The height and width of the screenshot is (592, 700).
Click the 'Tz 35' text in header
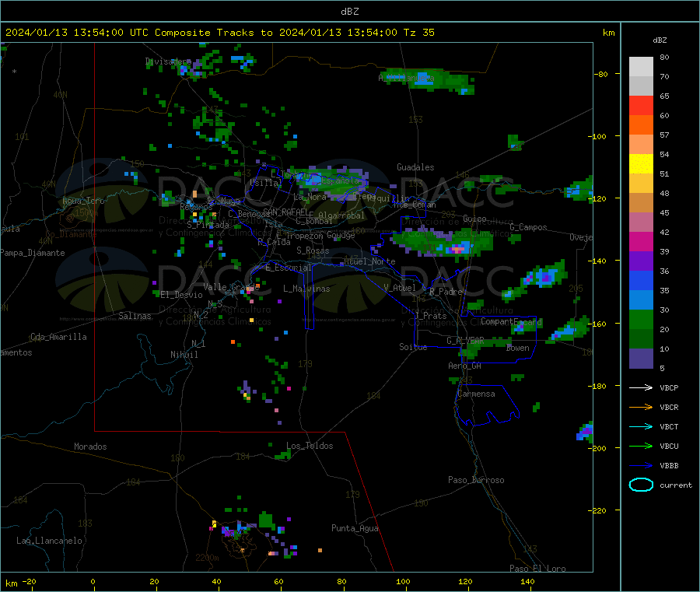coord(418,33)
